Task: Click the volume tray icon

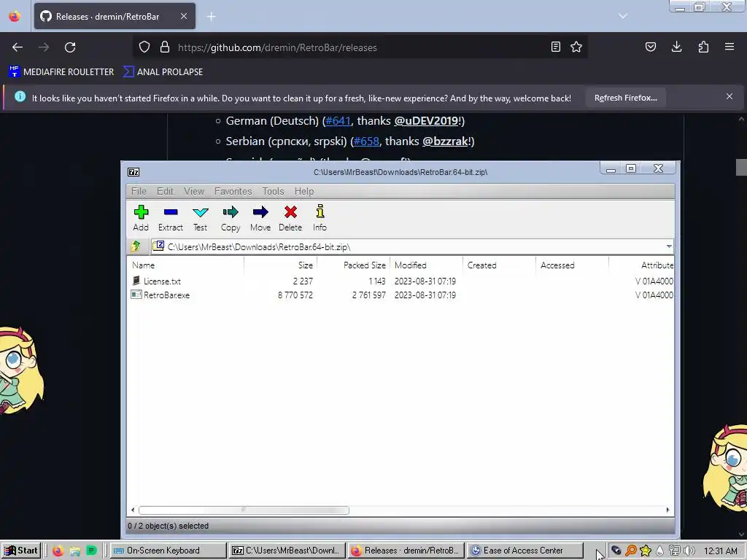Action: 689,551
